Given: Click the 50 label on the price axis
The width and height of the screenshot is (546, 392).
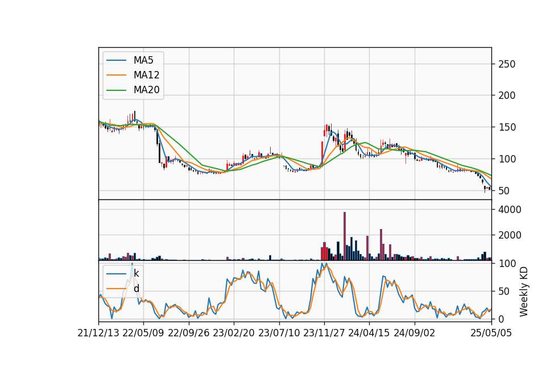Looking at the screenshot, I should click(x=504, y=191).
